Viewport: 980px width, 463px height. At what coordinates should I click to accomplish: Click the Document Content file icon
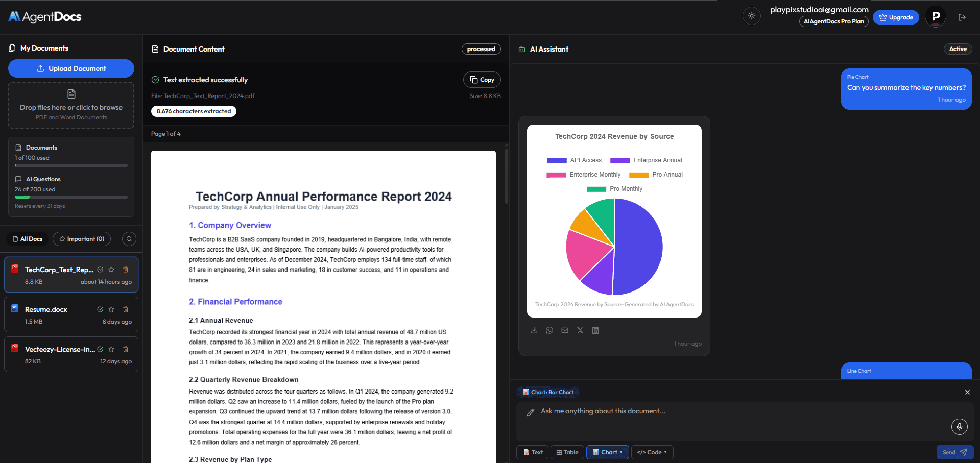[x=155, y=49]
